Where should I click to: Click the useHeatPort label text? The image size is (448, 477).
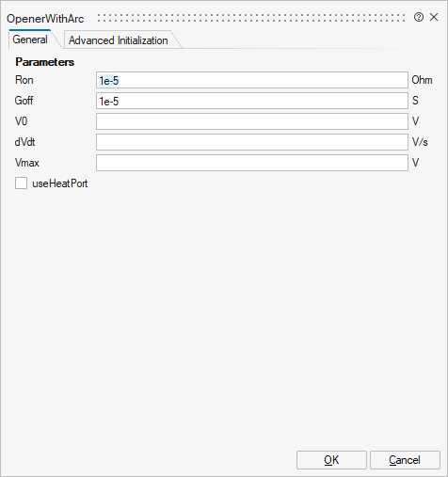(x=60, y=183)
